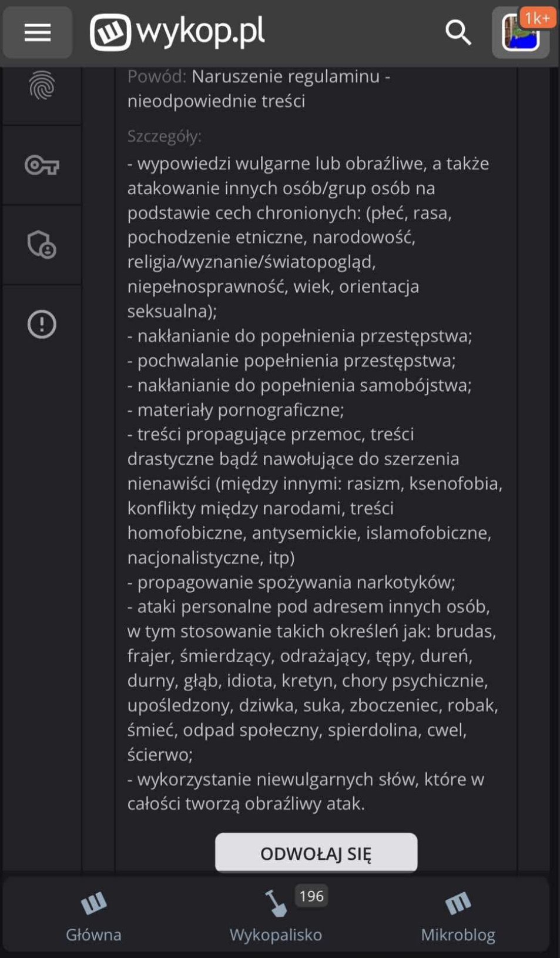
Task: Click the 'materiały pornograficzne' rule line
Action: click(236, 410)
